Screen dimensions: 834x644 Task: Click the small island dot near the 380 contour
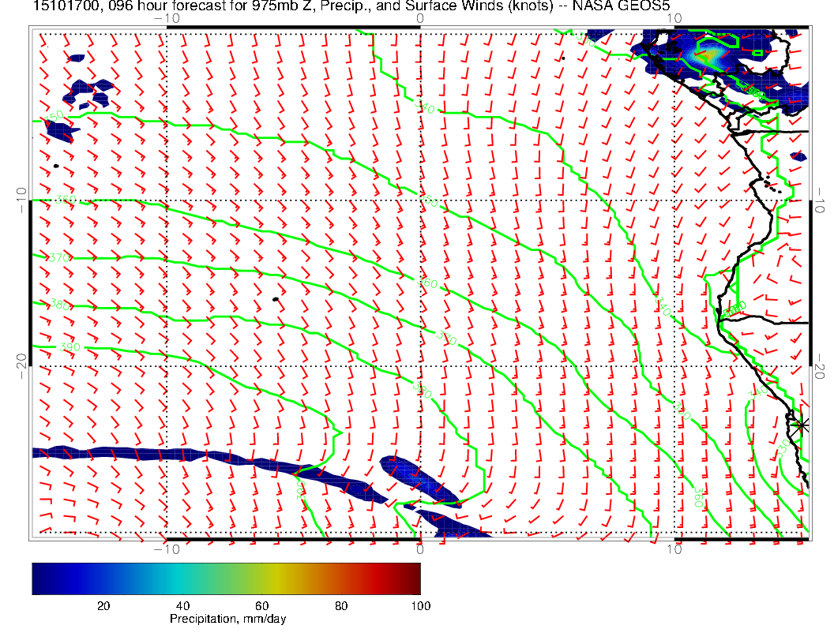click(275, 299)
